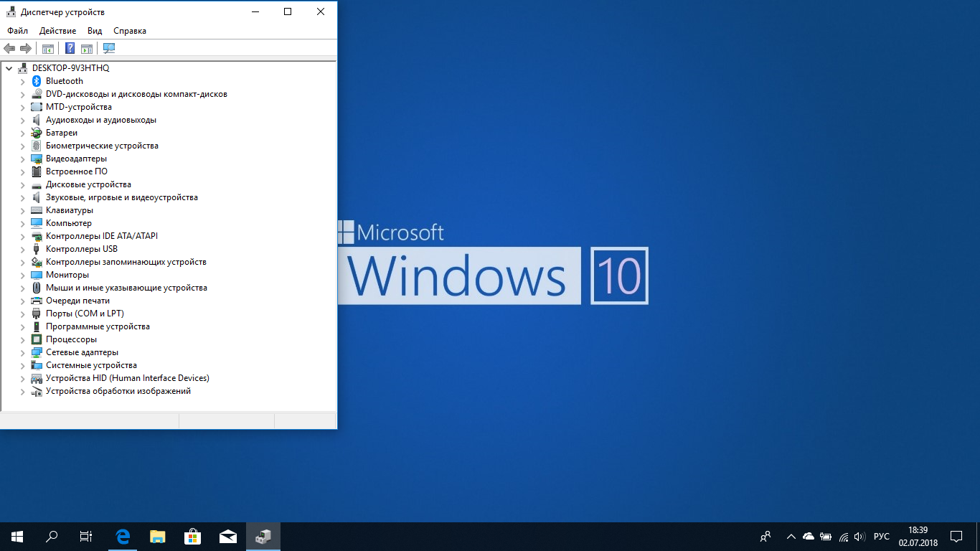Open the volume speaker tray icon
This screenshot has width=980, height=551.
coord(860,537)
